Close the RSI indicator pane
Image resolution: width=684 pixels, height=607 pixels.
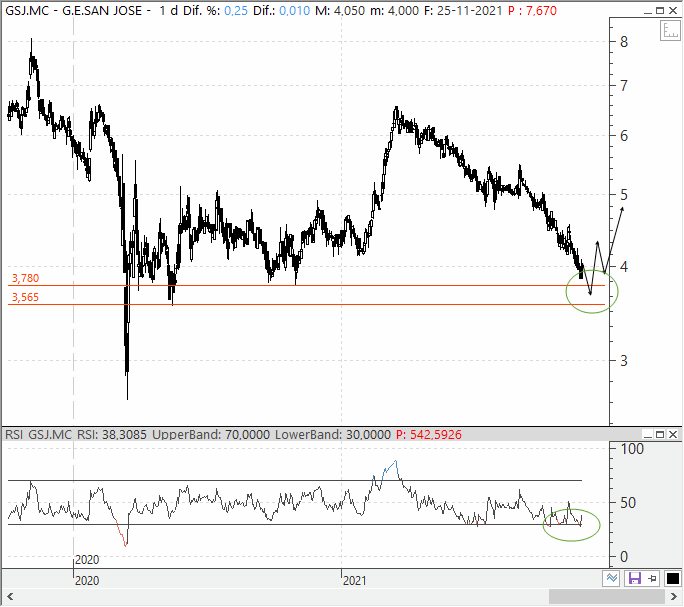coord(673,434)
